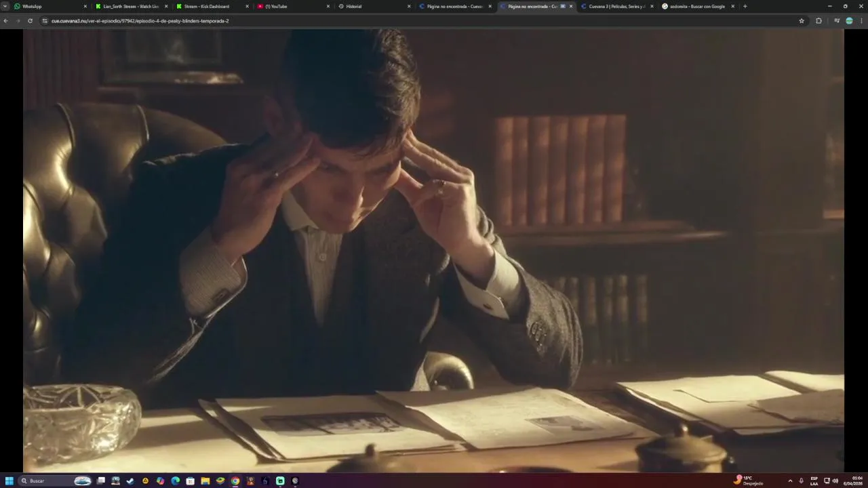The height and width of the screenshot is (488, 868).
Task: Open Chrome three-dot menu
Action: click(x=861, y=21)
